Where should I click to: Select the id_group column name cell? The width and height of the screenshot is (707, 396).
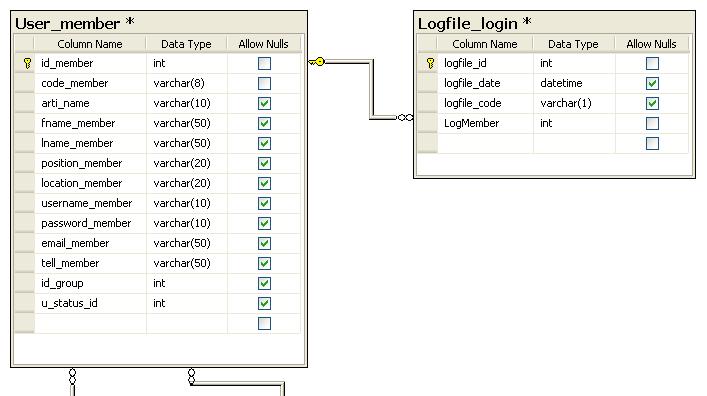point(90,283)
